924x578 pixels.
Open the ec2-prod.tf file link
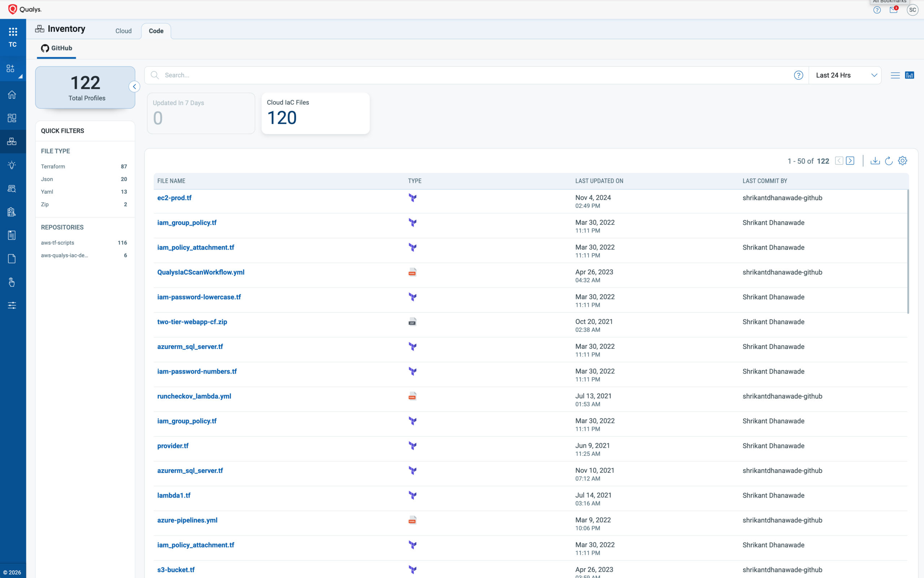[x=174, y=198]
